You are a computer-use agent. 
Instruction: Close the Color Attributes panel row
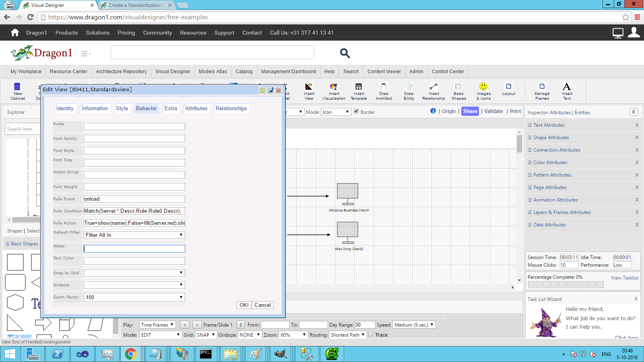[637, 162]
